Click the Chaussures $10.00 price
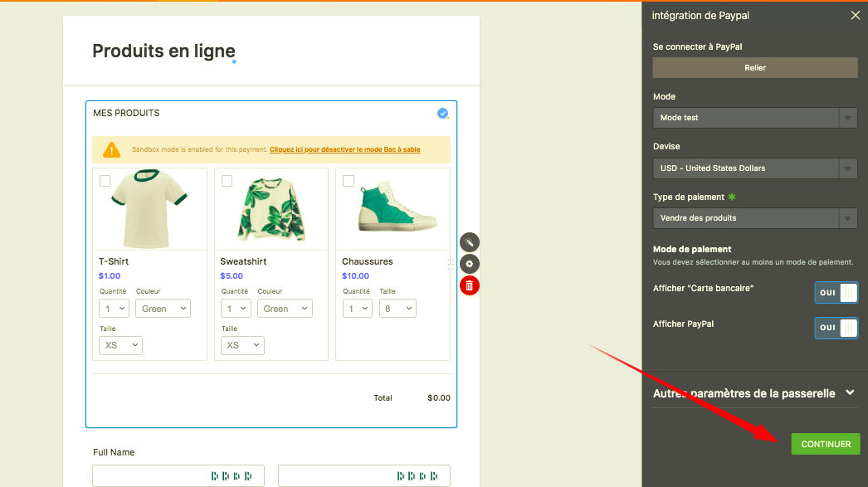 point(355,275)
